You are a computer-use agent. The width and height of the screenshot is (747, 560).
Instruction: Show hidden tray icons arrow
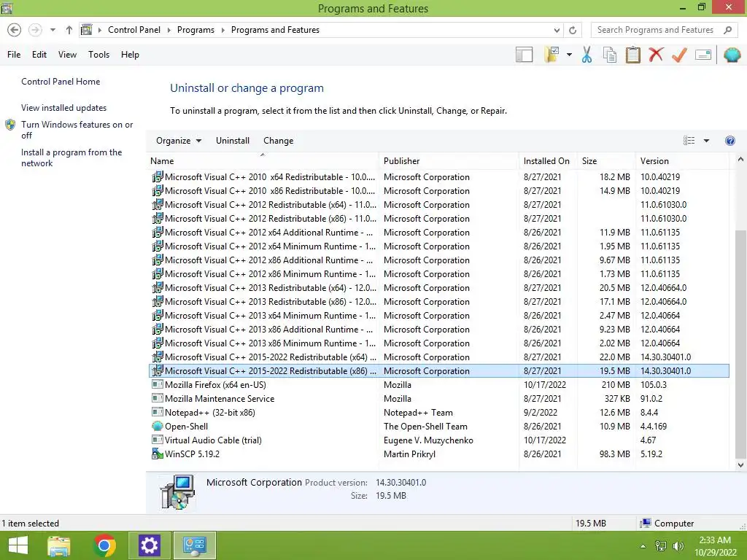(x=643, y=546)
